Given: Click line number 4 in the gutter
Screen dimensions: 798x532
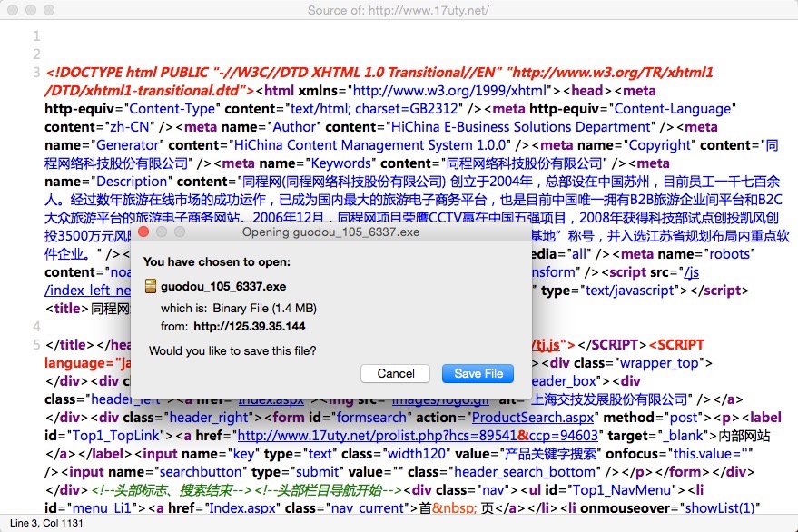Looking at the screenshot, I should tap(36, 326).
